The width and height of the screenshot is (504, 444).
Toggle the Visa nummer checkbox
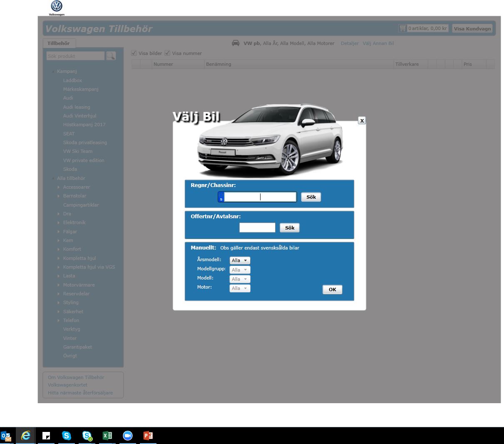[x=168, y=53]
